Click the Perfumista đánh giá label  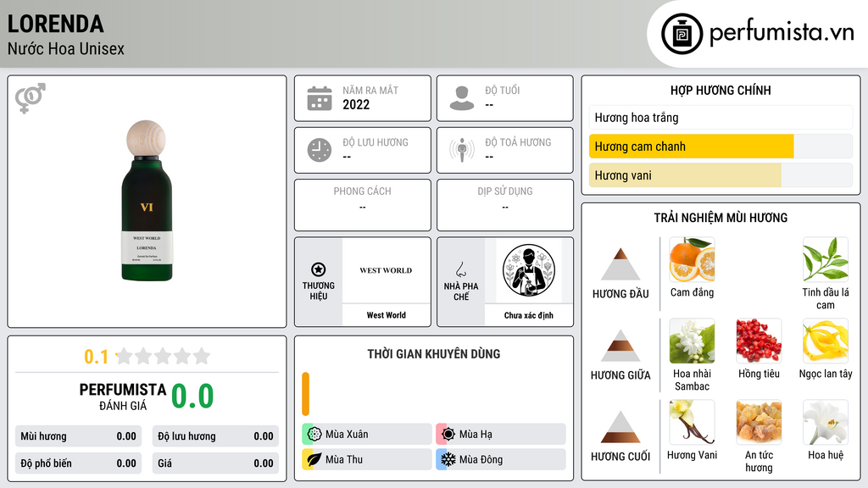pos(123,396)
